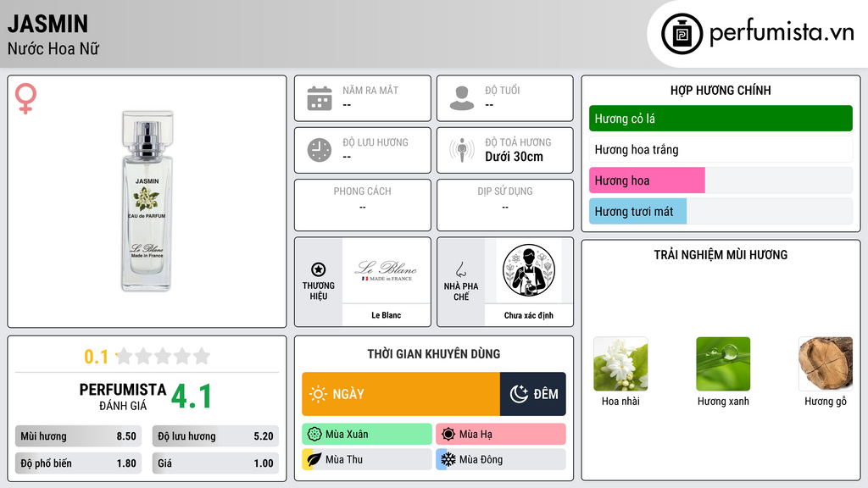Click the Le Blanc brand name

click(386, 315)
